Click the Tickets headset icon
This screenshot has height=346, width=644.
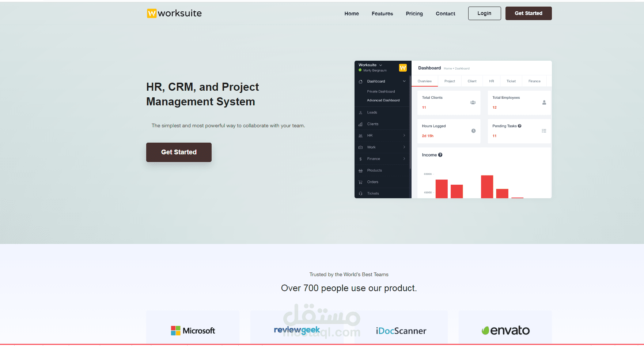pos(360,193)
